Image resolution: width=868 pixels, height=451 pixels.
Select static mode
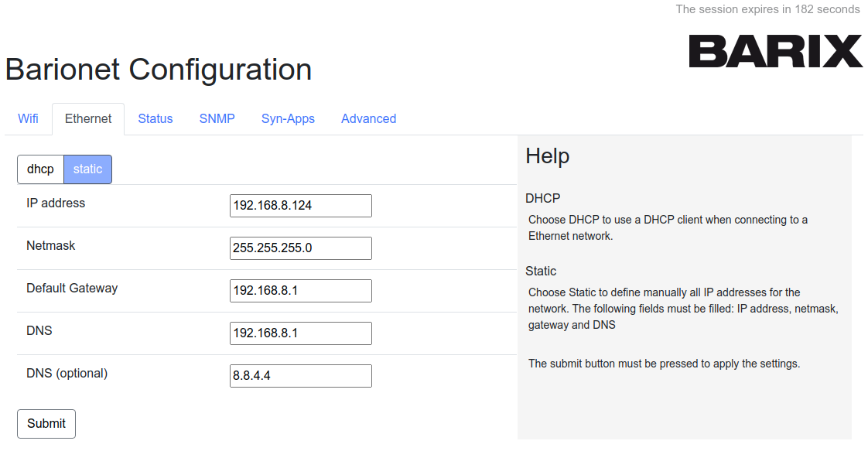click(87, 169)
